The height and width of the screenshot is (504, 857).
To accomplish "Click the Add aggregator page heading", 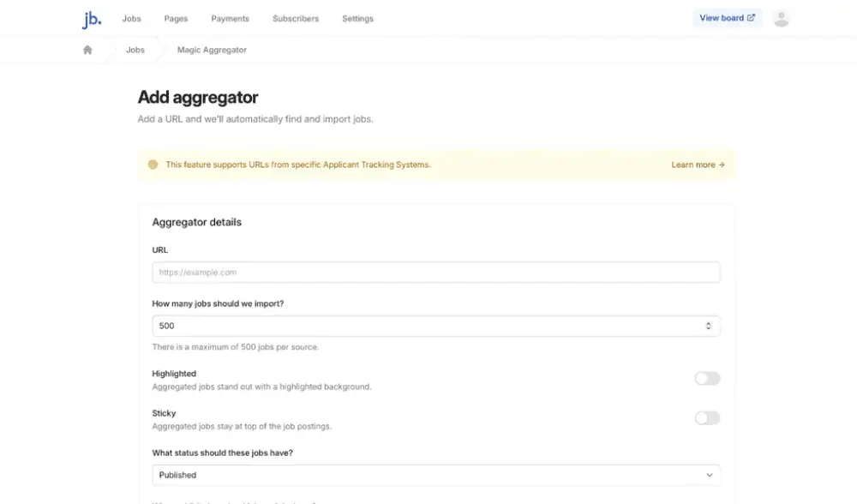I will [198, 98].
